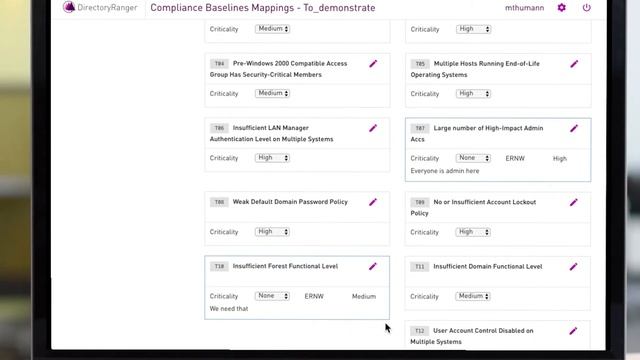Viewport: 640px width, 360px height.
Task: Open the topmost left Medium criticality dropdown
Action: 272,29
